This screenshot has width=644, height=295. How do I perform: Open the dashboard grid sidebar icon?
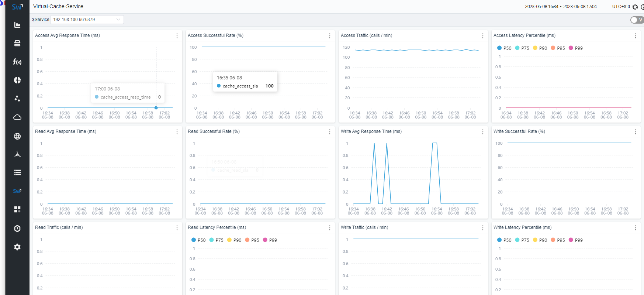tap(17, 209)
